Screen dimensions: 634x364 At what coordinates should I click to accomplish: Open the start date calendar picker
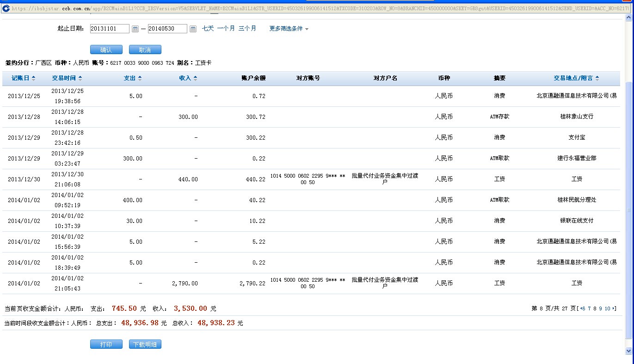135,29
